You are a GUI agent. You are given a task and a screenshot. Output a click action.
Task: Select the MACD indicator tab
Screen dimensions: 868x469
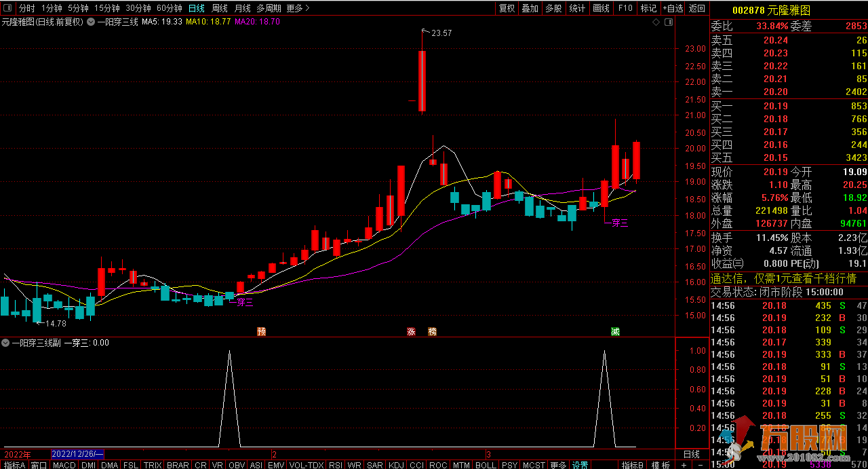64,465
